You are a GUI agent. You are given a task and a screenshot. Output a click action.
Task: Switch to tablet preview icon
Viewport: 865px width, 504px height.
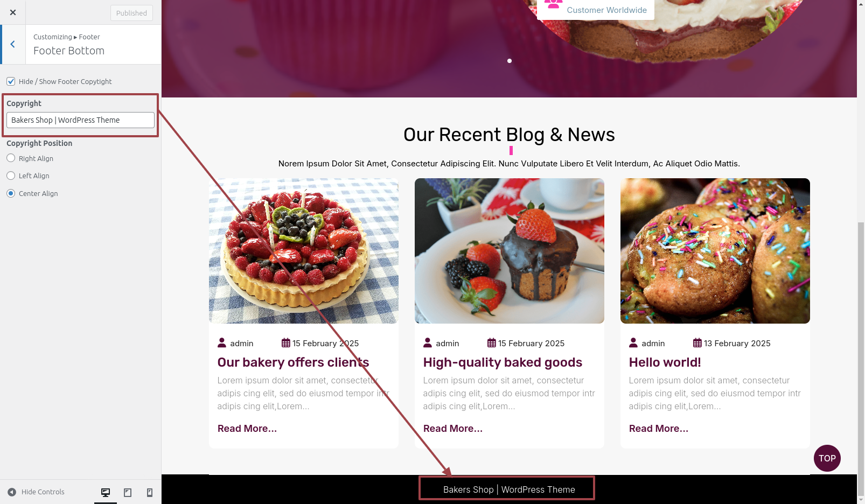tap(128, 493)
